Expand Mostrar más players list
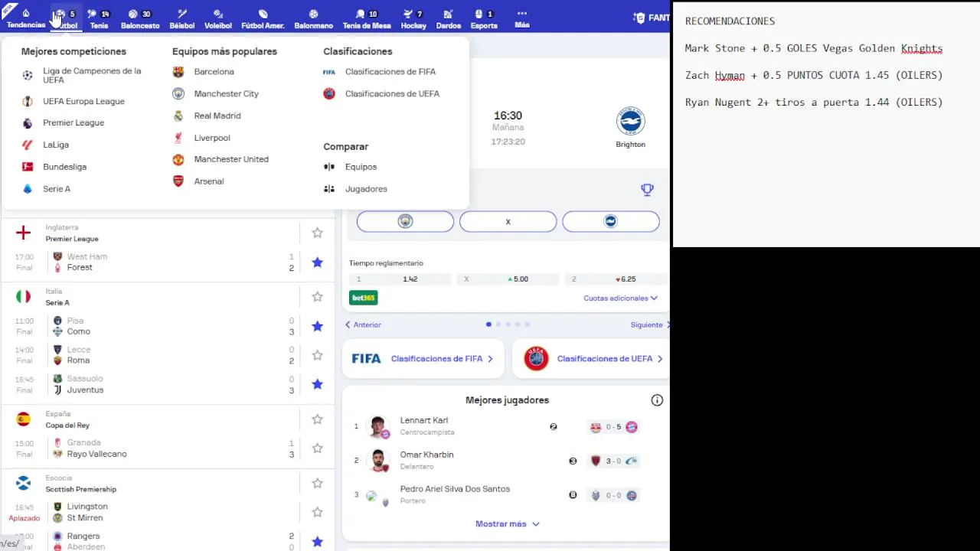 pyautogui.click(x=508, y=524)
